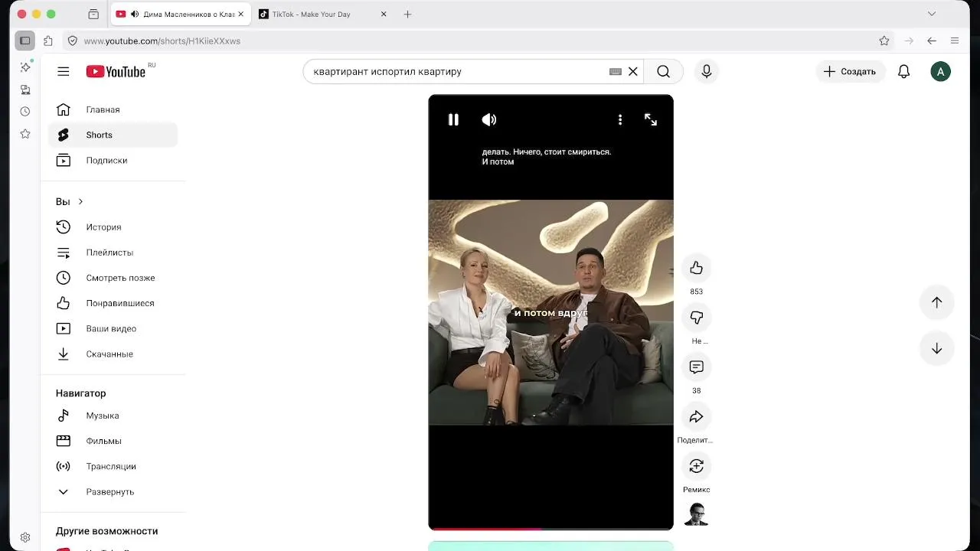The image size is (980, 551).
Task: Seek on the Short's red progress bar
Action: point(550,528)
